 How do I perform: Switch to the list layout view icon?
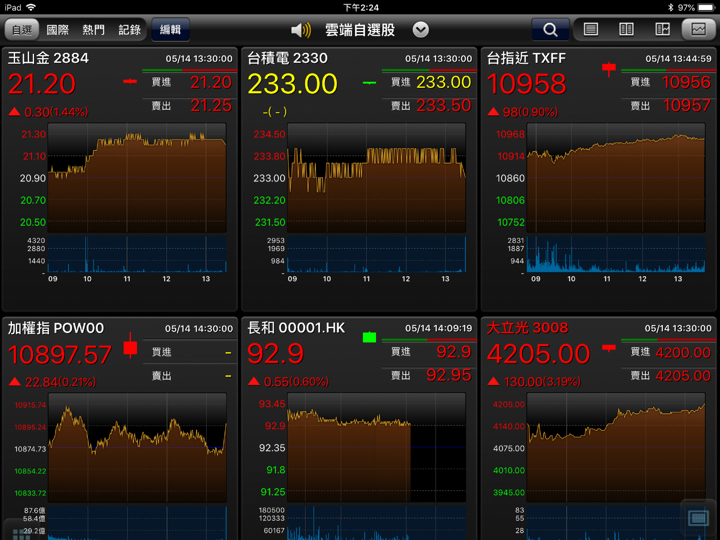click(591, 30)
